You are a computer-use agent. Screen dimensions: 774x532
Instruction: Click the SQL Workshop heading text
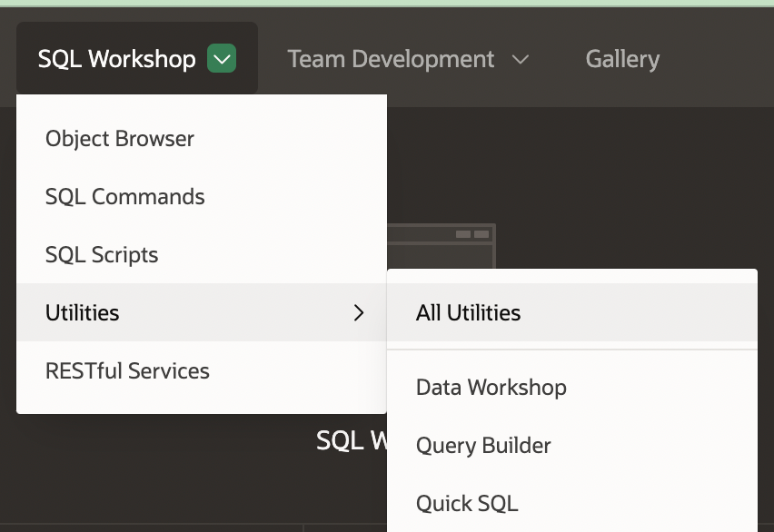[x=352, y=440]
